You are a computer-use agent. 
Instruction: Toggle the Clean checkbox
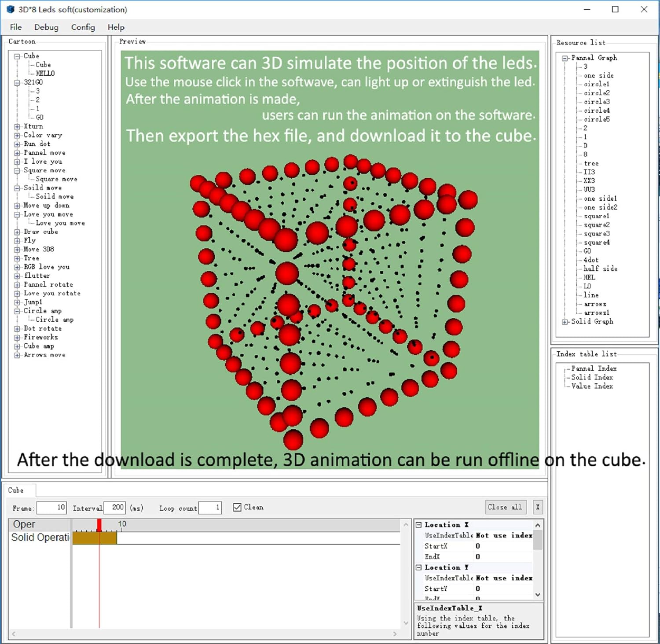point(237,507)
